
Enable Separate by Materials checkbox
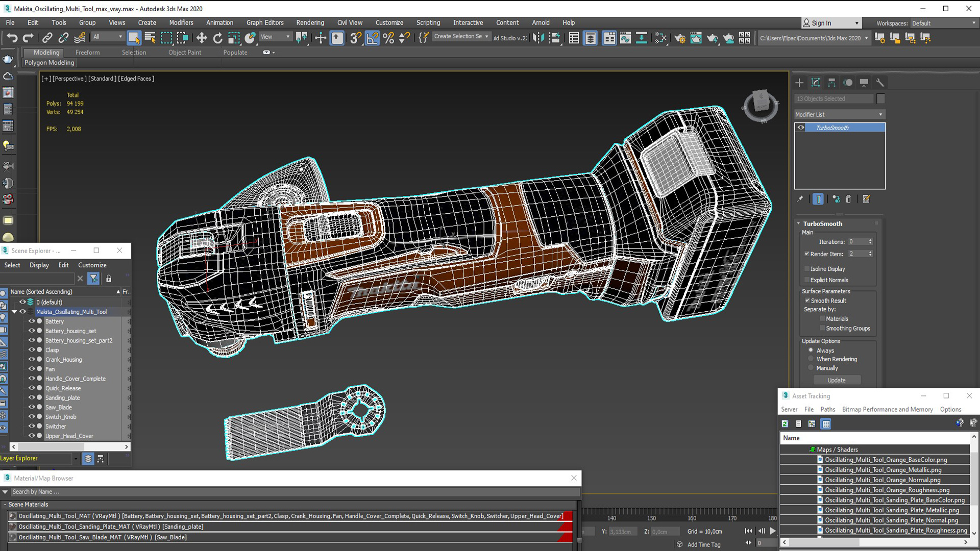pyautogui.click(x=822, y=318)
